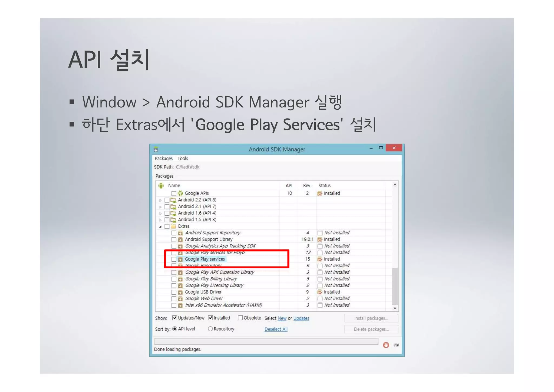Click the log window icon beside stop
Image resolution: width=554 pixels, height=392 pixels.
(396, 345)
